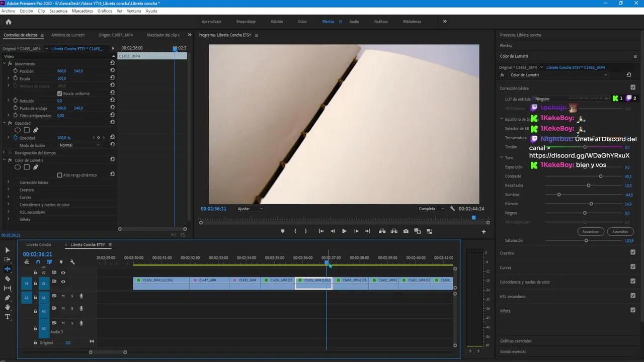The image size is (644, 362).
Task: Toggle insert sequences as nests icon
Action: point(27,262)
